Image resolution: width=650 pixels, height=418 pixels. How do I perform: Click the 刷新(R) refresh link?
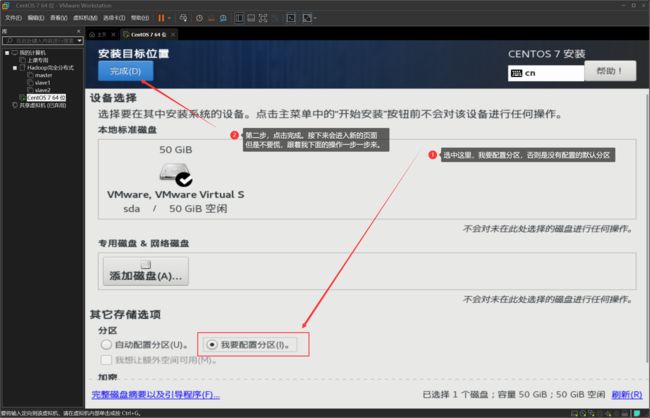coord(627,394)
